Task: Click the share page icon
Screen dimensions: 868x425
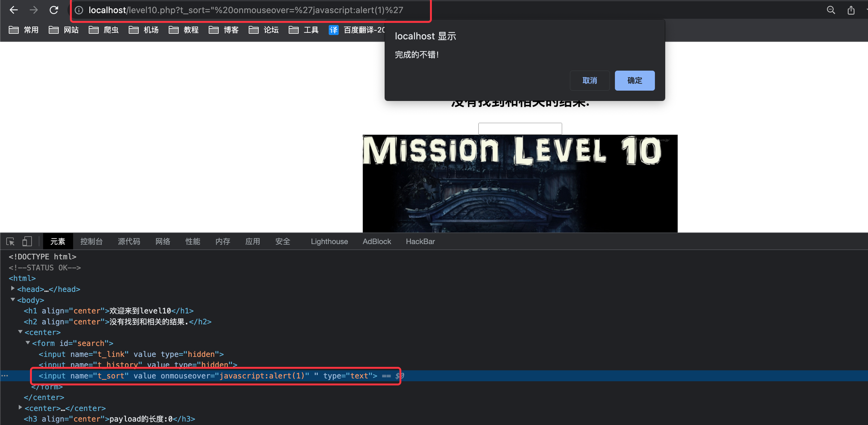Action: (x=851, y=10)
